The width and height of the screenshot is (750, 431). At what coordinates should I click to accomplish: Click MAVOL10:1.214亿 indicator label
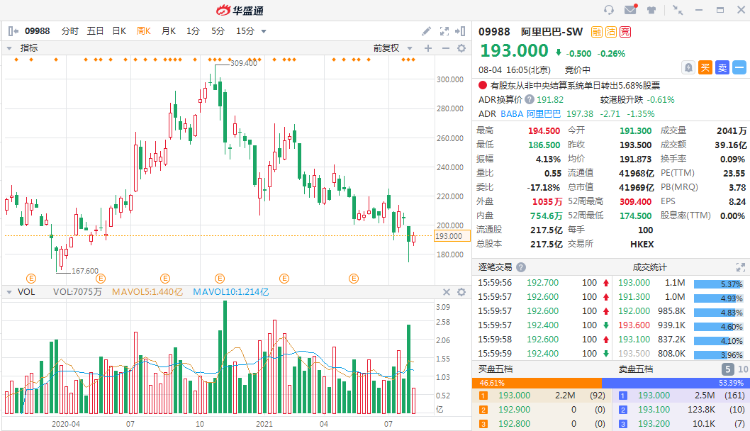pyautogui.click(x=231, y=292)
